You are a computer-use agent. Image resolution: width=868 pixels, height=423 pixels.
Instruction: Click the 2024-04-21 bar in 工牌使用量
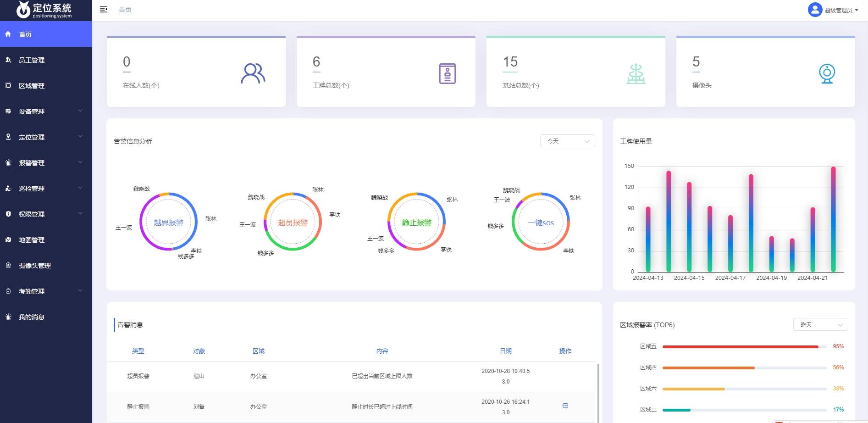tap(813, 239)
